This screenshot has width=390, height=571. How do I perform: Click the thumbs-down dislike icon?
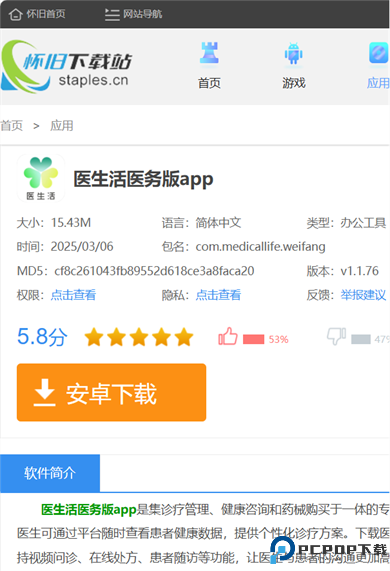pos(336,336)
